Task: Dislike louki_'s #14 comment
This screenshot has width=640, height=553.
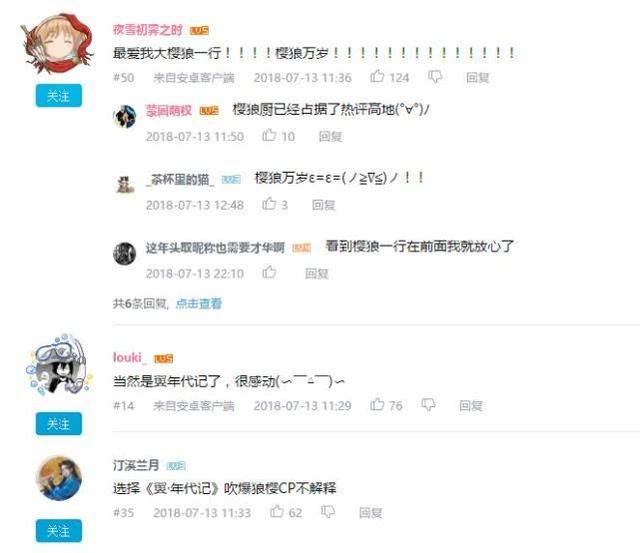Action: pos(428,405)
